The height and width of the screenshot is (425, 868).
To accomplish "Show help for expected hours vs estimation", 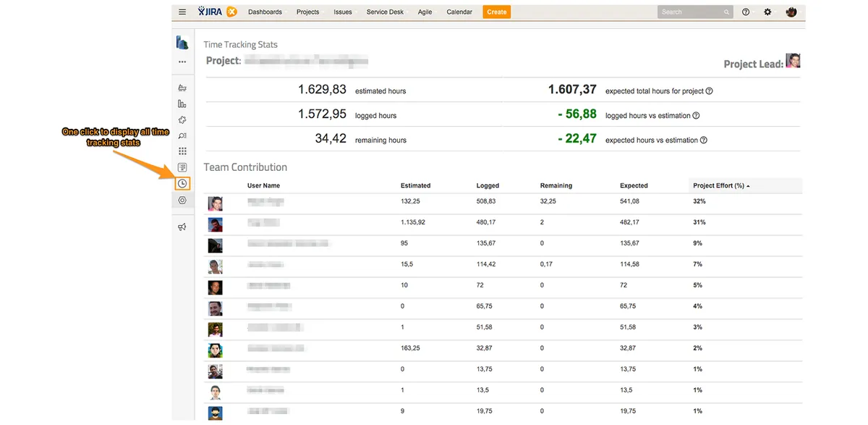I will [x=704, y=140].
